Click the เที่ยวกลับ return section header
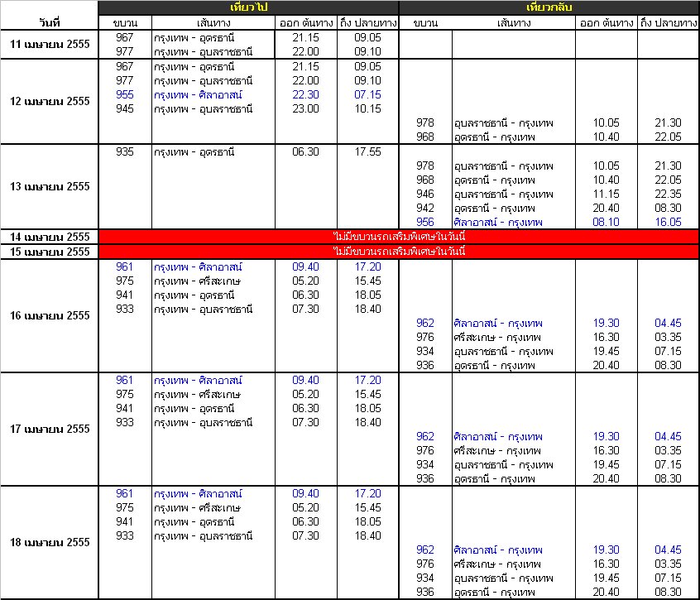This screenshot has height=600, width=700. click(549, 7)
